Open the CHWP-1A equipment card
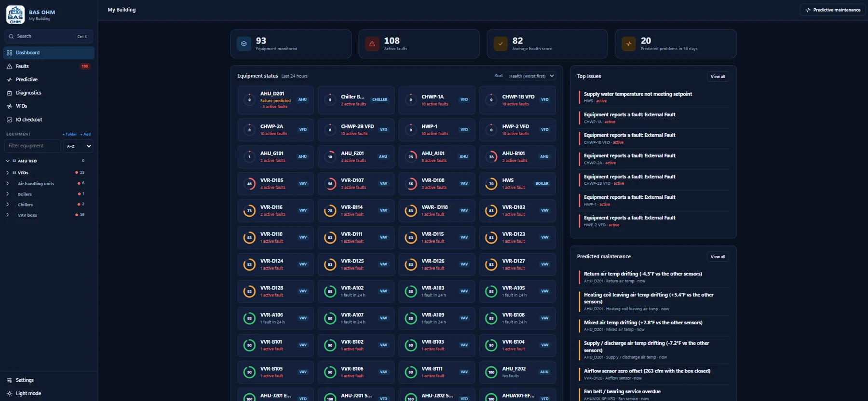 click(436, 100)
